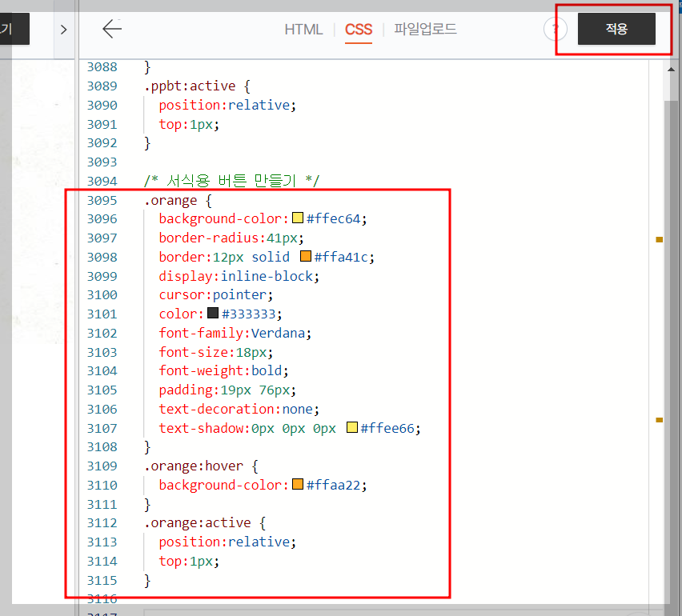
Task: Click the lower orange marker in the overview ruler
Action: pyautogui.click(x=660, y=420)
